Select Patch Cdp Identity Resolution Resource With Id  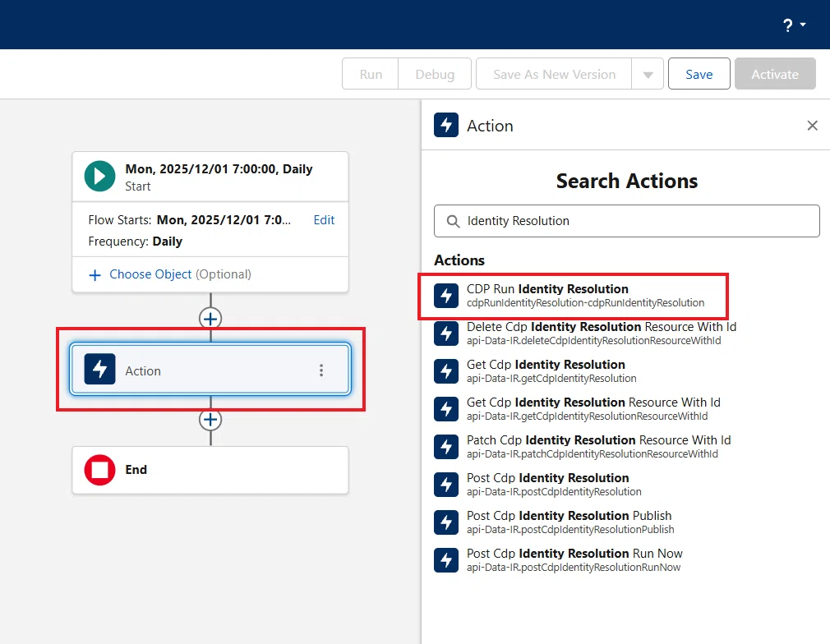click(599, 439)
